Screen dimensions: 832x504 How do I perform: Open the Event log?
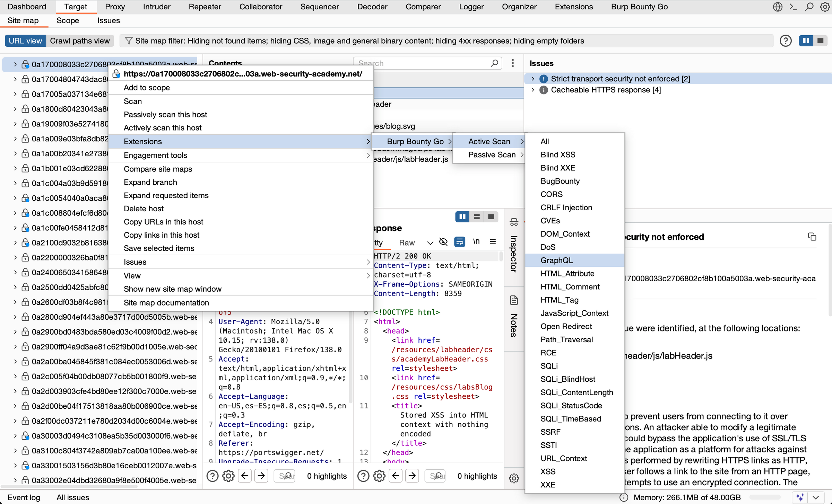pos(24,497)
